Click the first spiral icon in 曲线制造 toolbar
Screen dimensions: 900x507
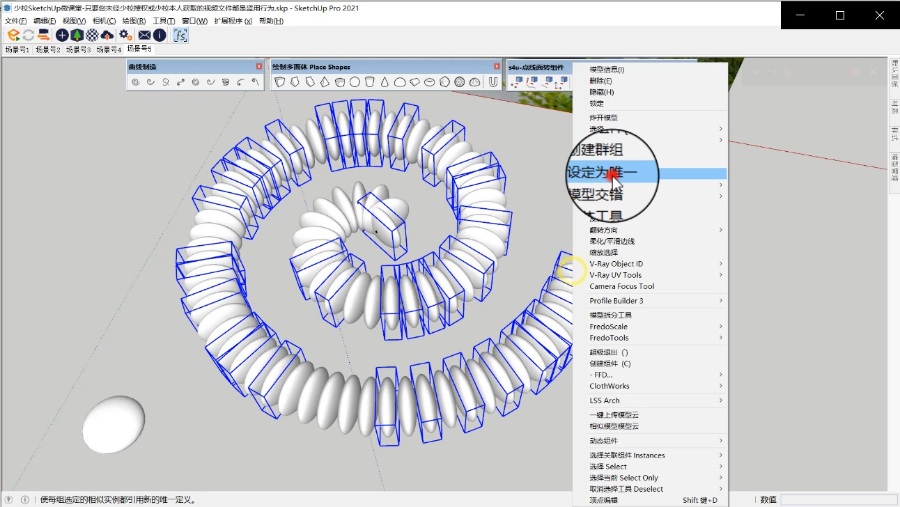[x=135, y=82]
